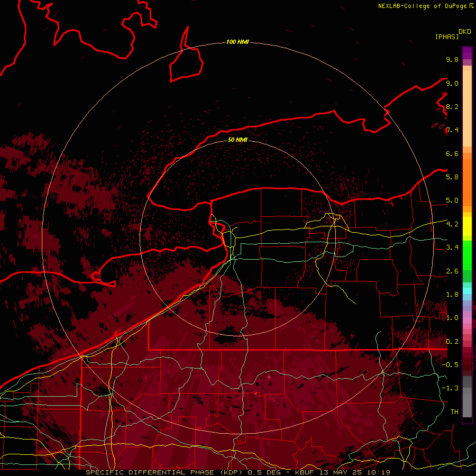476x476 pixels.
Task: Click the 6.6 legend value label
Action: click(x=452, y=153)
